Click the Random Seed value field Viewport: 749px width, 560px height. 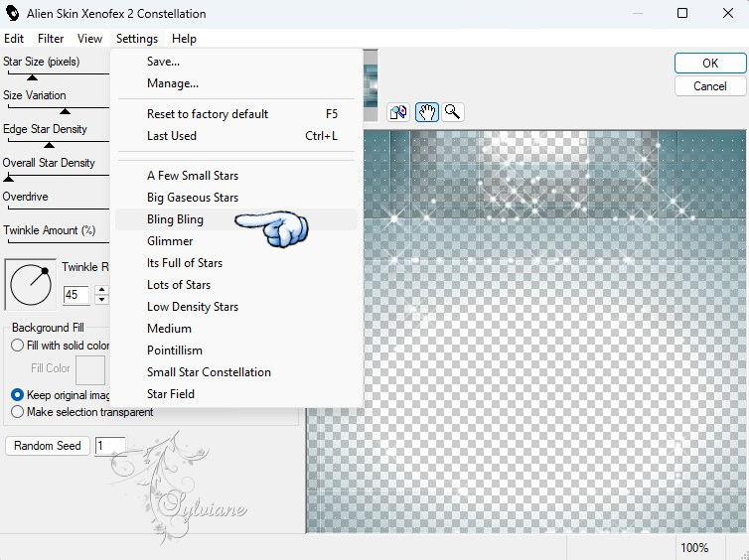coord(110,447)
